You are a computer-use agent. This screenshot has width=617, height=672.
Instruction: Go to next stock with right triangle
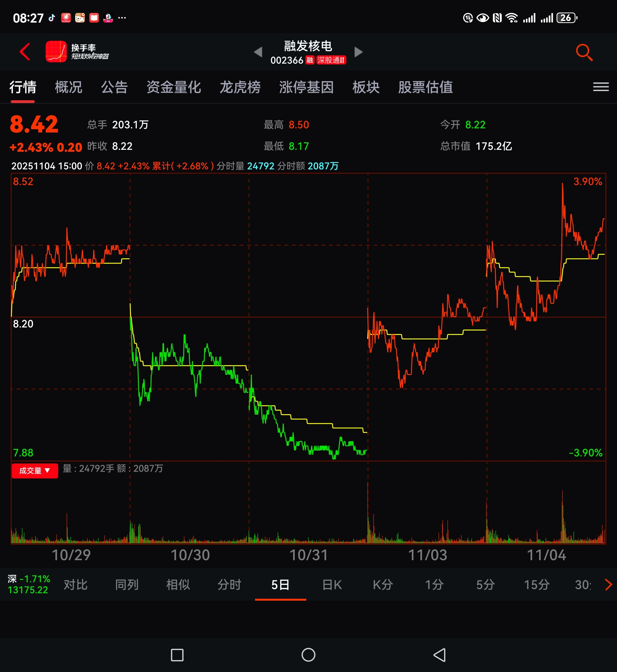358,52
